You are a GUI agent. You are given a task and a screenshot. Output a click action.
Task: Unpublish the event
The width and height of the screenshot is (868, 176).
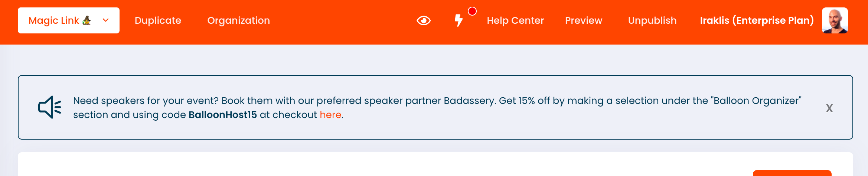click(x=652, y=20)
